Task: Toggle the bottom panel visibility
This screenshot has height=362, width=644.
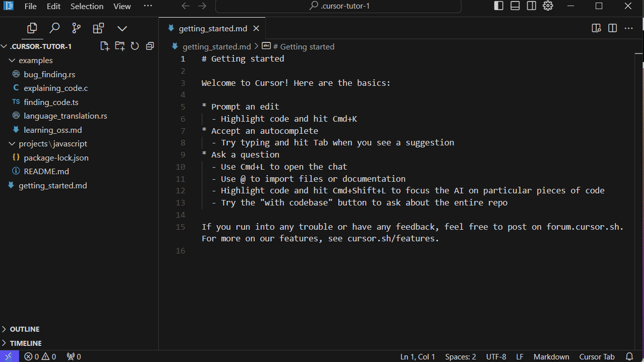Action: click(515, 5)
